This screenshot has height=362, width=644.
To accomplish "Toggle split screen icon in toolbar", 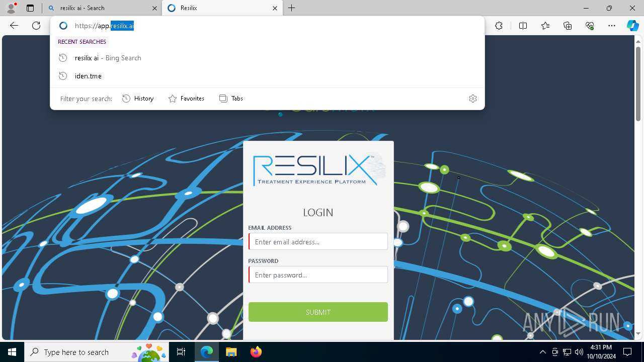I will coord(523,26).
